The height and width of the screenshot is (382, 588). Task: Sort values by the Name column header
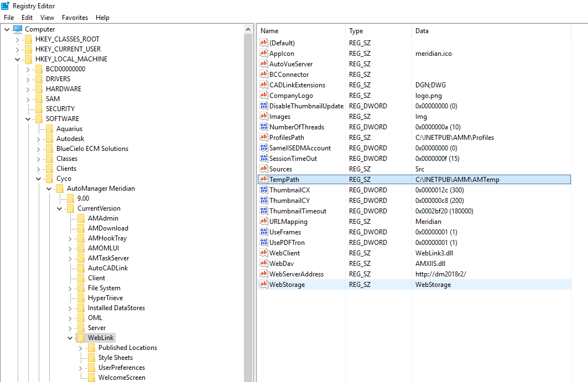(301, 31)
